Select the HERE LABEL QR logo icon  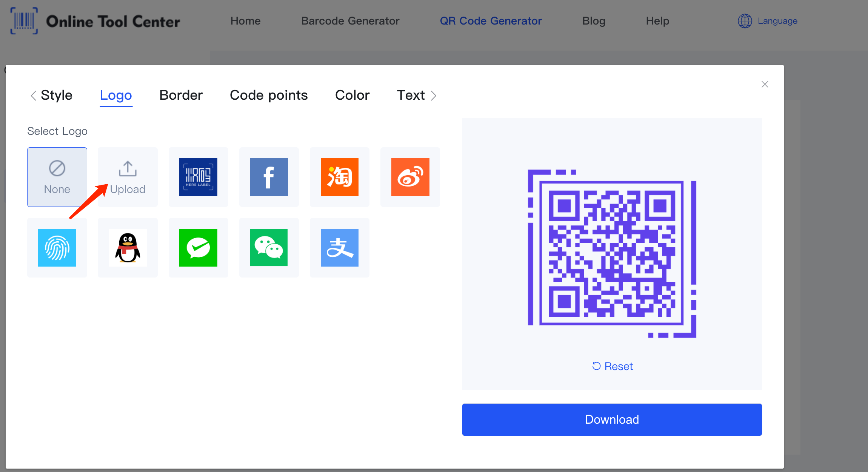click(199, 176)
